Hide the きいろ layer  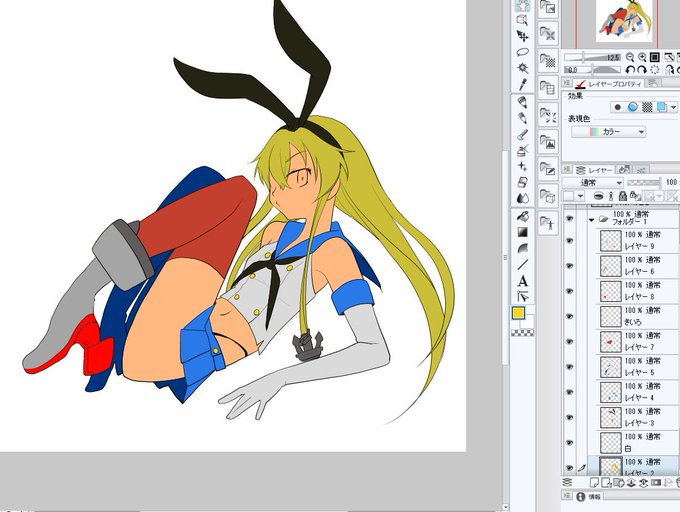click(x=569, y=316)
